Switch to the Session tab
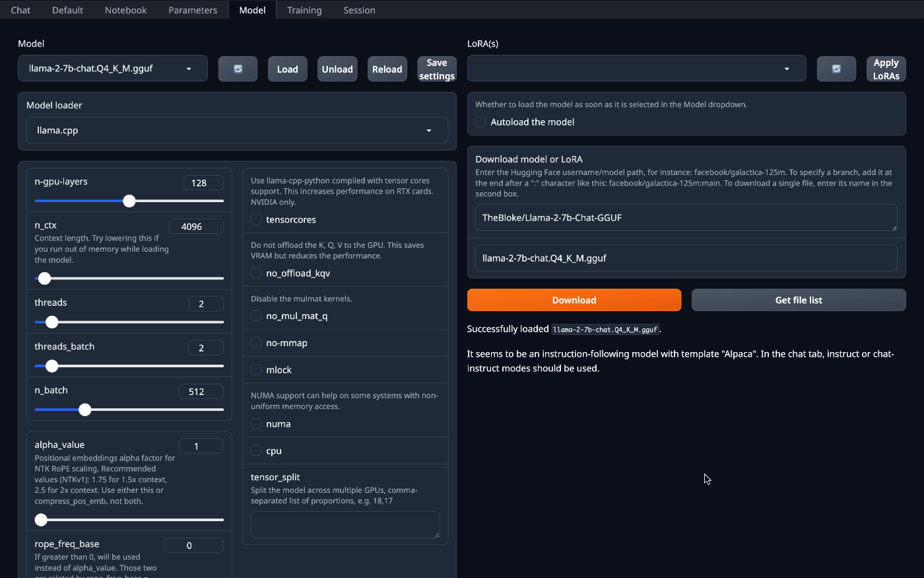 359,10
